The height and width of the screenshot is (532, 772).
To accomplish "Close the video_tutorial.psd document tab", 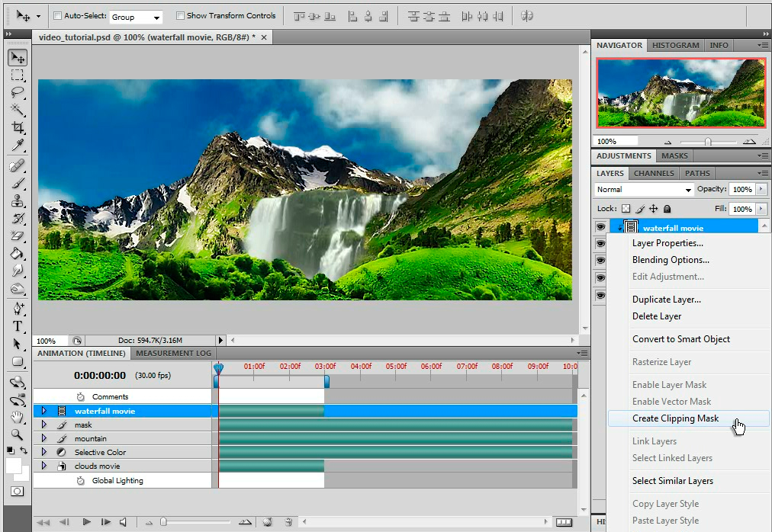I will click(264, 37).
